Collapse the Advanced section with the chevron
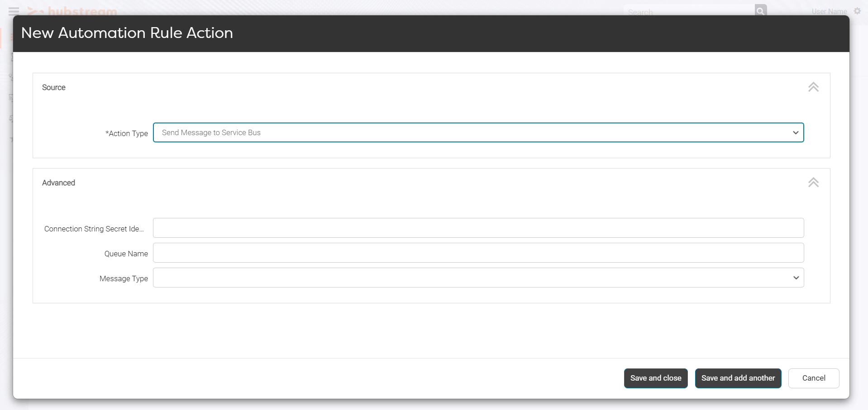 tap(813, 183)
